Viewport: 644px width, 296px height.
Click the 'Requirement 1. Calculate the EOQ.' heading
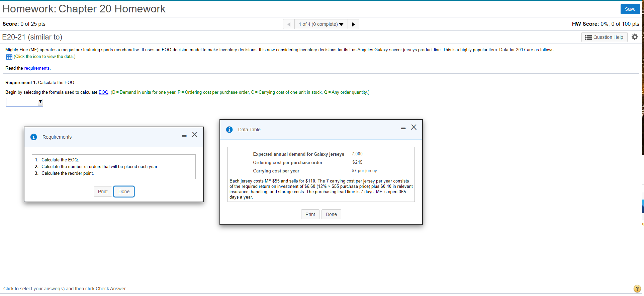(x=40, y=83)
